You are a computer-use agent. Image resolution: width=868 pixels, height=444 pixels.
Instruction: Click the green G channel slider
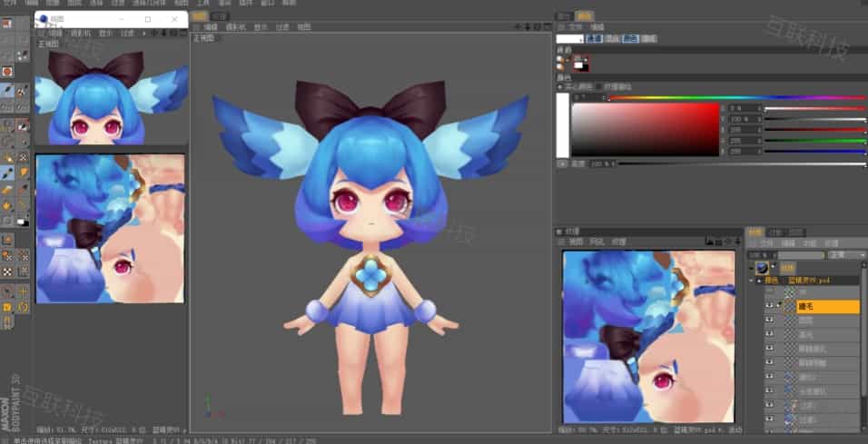click(814, 141)
